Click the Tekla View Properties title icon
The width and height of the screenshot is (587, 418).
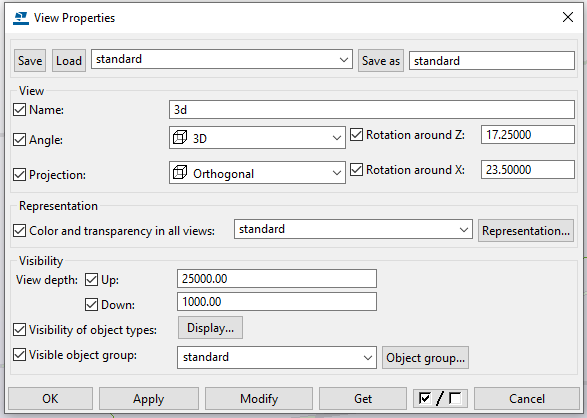coord(21,18)
